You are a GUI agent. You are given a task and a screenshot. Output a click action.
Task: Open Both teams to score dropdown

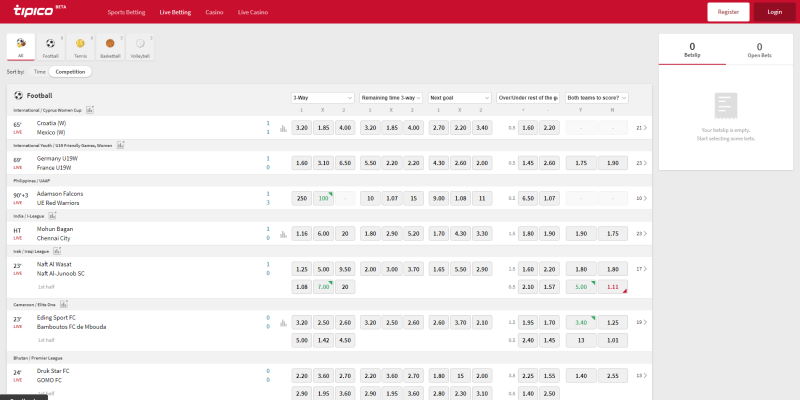(x=597, y=97)
